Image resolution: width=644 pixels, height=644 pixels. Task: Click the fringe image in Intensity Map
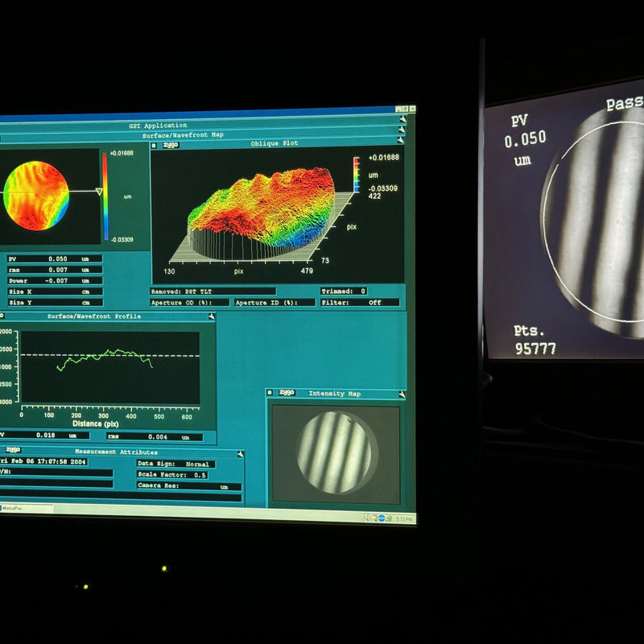tap(336, 454)
